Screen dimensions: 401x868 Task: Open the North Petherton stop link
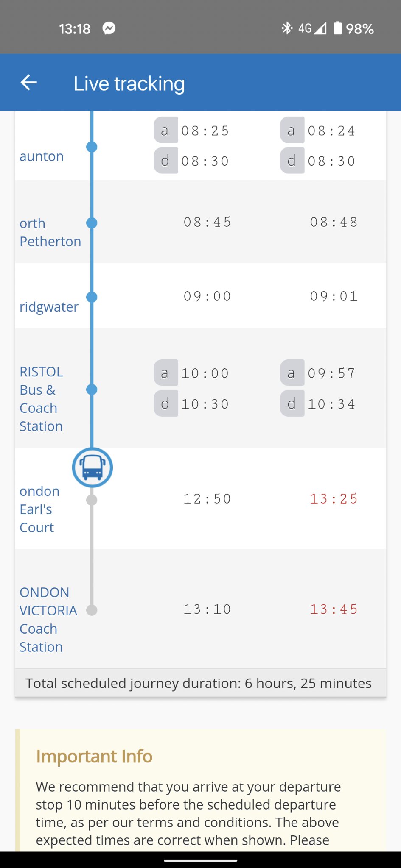tap(50, 232)
